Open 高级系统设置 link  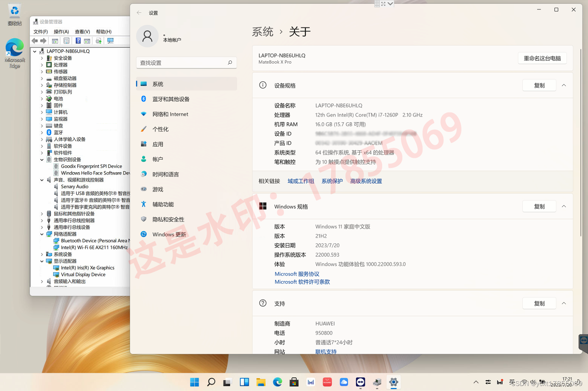point(366,181)
